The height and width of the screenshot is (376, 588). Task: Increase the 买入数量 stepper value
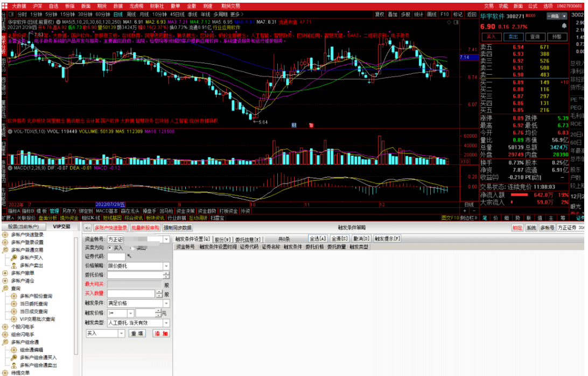click(159, 291)
